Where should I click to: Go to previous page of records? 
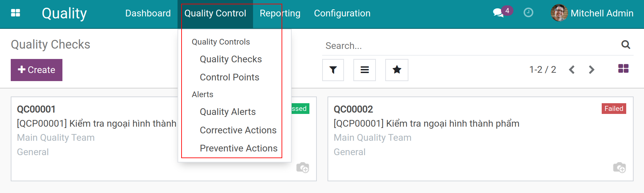pyautogui.click(x=572, y=70)
